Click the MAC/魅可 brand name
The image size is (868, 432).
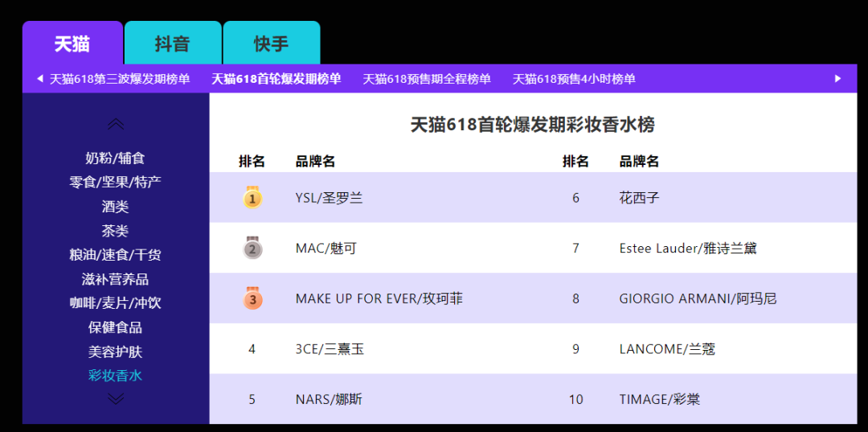326,248
